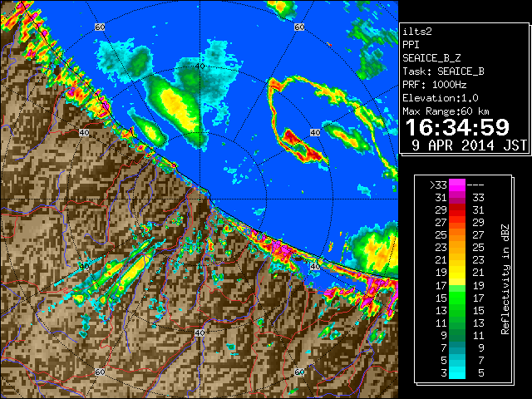532x399 pixels.
Task: Click the 'Reflectivity in dBZ' legend title
Action: tap(505, 279)
